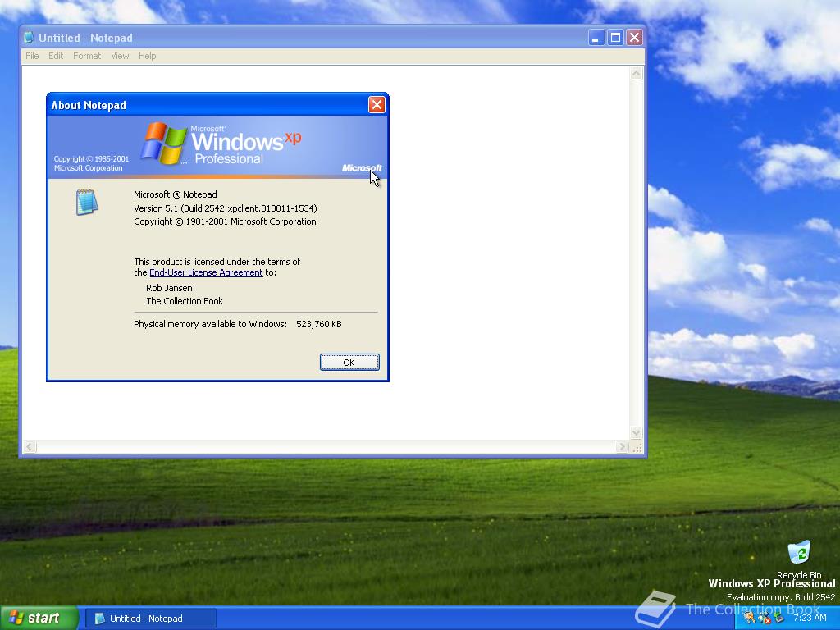
Task: Click 'The Collection Book' organization line in the dialog
Action: tap(185, 301)
